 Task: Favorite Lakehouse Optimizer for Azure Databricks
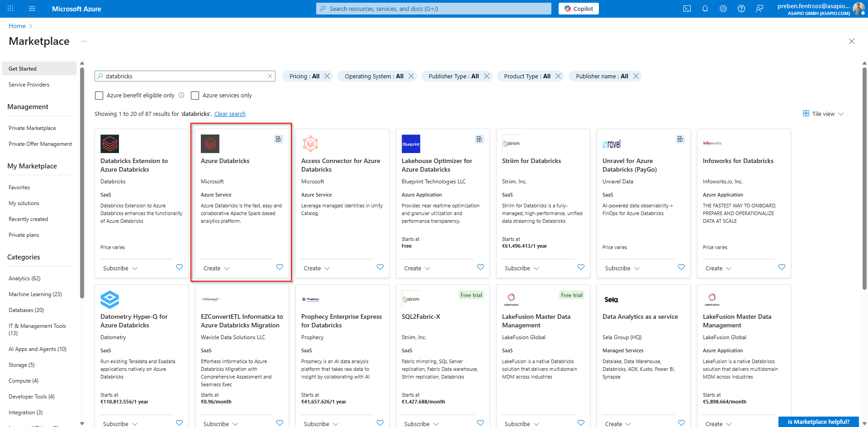tap(481, 267)
